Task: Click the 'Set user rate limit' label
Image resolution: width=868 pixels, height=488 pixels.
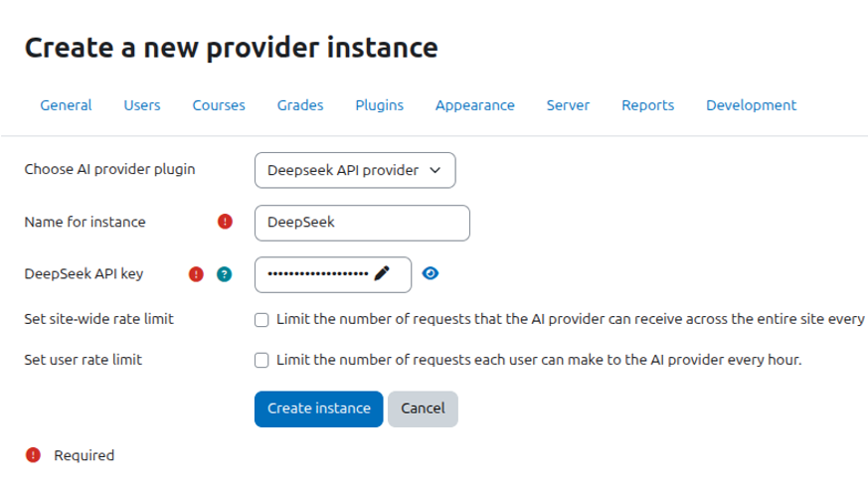Action: tap(84, 360)
